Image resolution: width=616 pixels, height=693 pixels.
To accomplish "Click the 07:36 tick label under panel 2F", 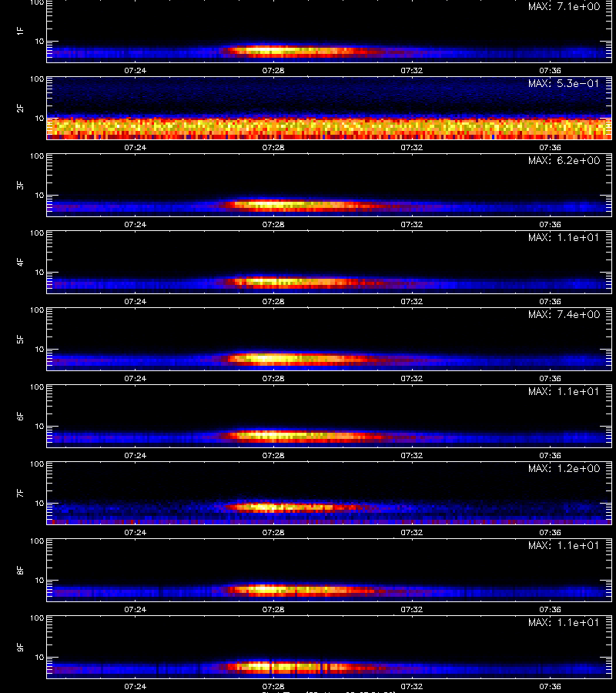I will (550, 147).
